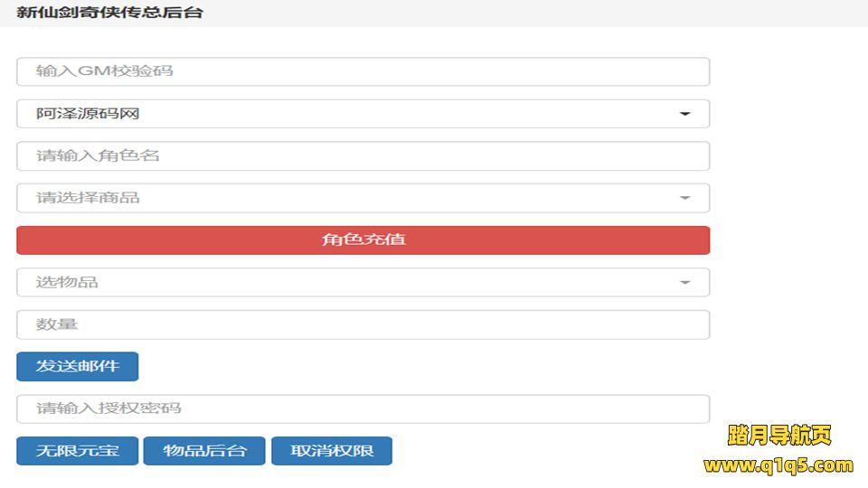The height and width of the screenshot is (488, 868).
Task: Click the GM校验码 verification code input field
Action: coord(363,71)
